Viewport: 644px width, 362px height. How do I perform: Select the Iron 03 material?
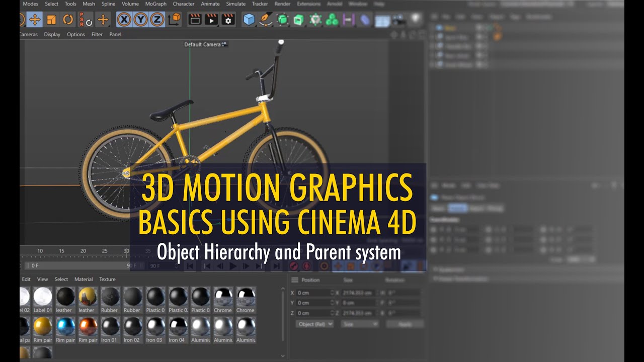click(155, 330)
